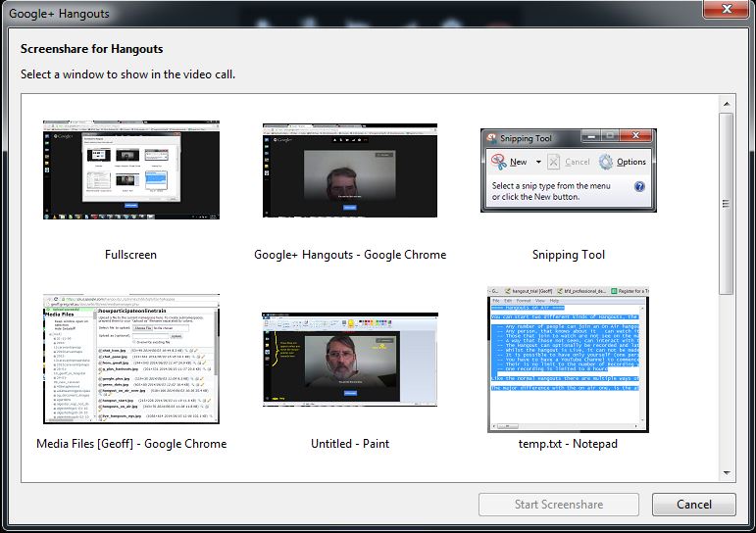Viewport: 756px width, 533px height.
Task: Click the greyed Cancel X icon in Snipping Tool preview
Action: click(554, 162)
